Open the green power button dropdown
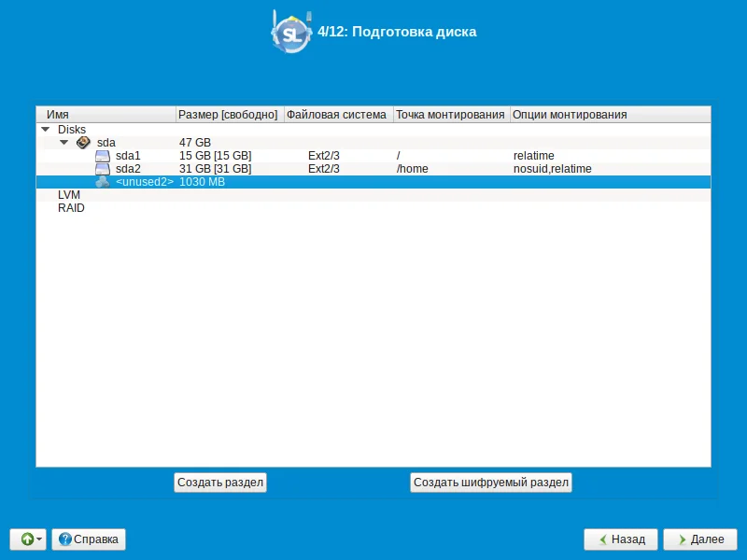This screenshot has height=560, width=747. pyautogui.click(x=28, y=539)
